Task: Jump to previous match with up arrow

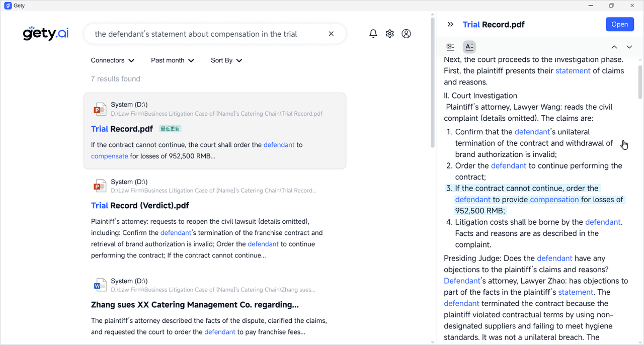Action: point(614,47)
